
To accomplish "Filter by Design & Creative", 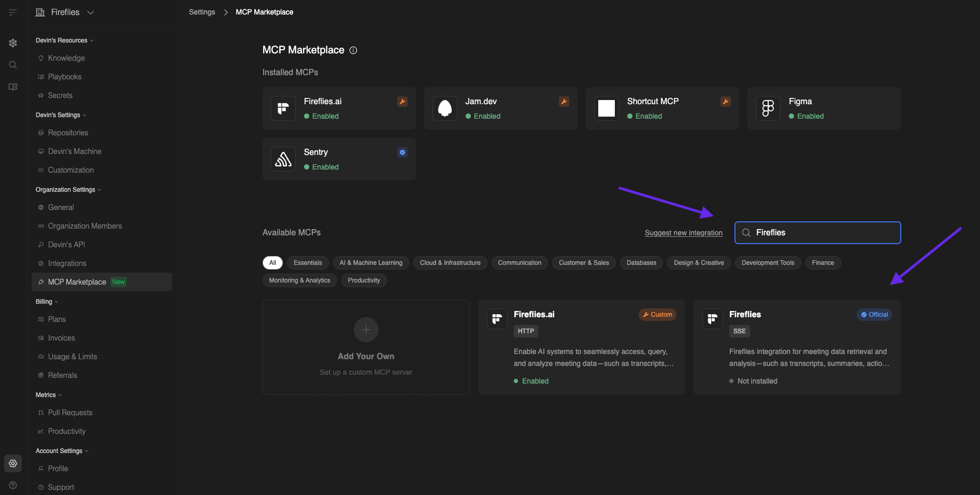I will tap(699, 263).
